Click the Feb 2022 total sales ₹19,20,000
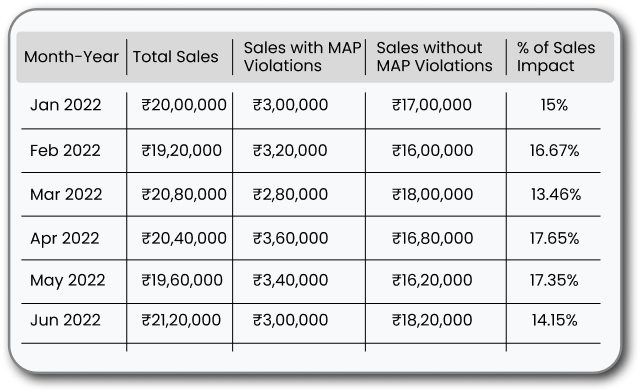The height and width of the screenshot is (392, 640). 182,151
